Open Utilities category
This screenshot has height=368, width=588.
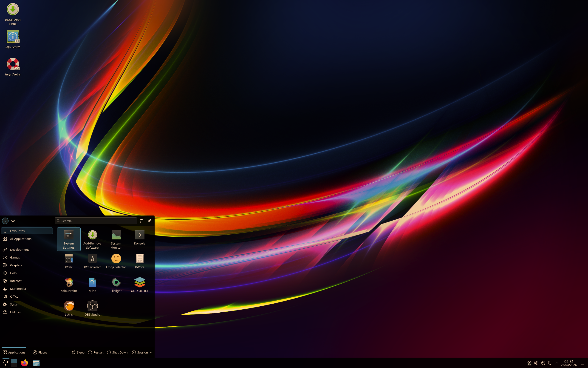[27, 312]
